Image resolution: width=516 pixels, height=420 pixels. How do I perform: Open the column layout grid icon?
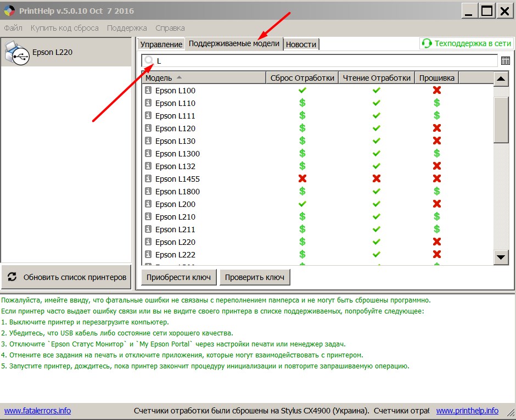pos(506,60)
